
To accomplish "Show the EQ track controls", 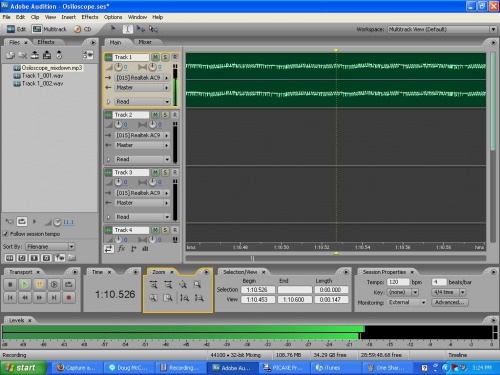I will click(x=145, y=249).
